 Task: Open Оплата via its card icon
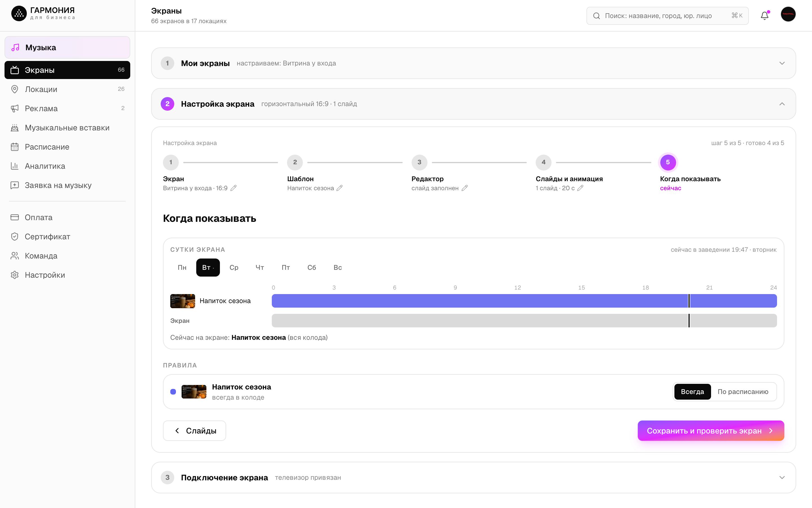pos(15,217)
